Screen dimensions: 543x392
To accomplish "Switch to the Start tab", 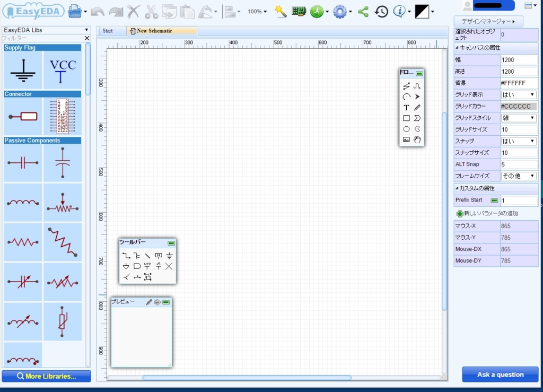I will [108, 31].
